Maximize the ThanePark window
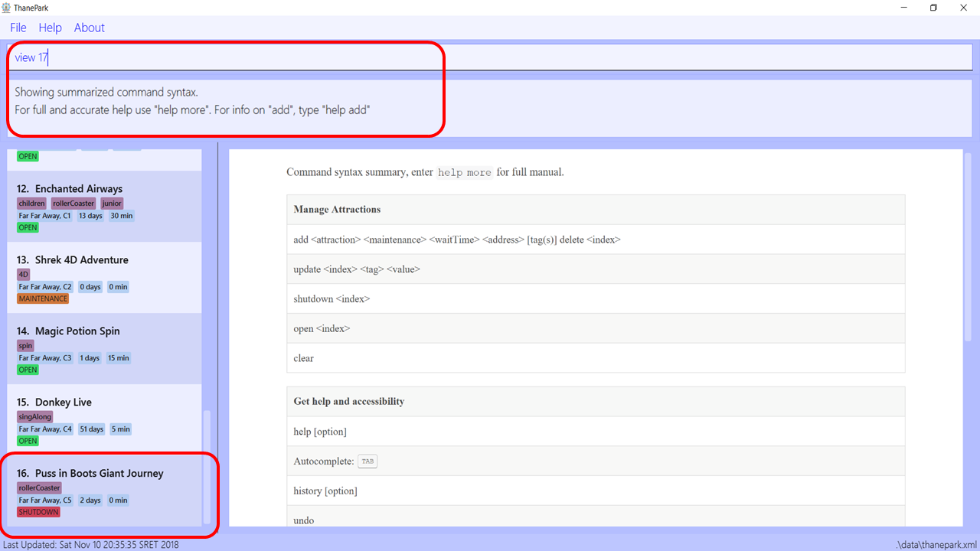The height and width of the screenshot is (551, 980). click(x=933, y=8)
